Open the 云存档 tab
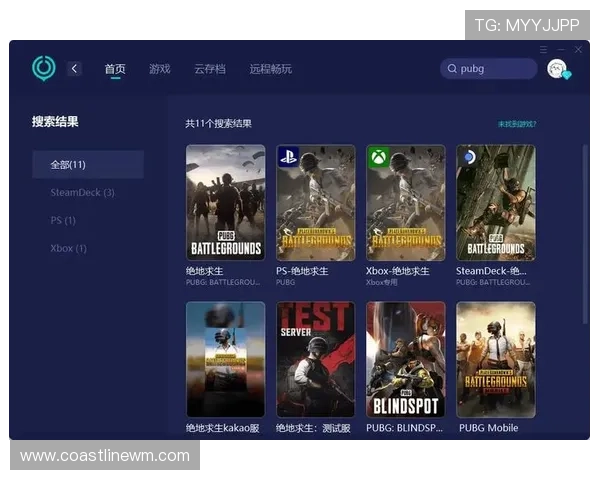Screen dimensions: 600x480 pyautogui.click(x=209, y=69)
